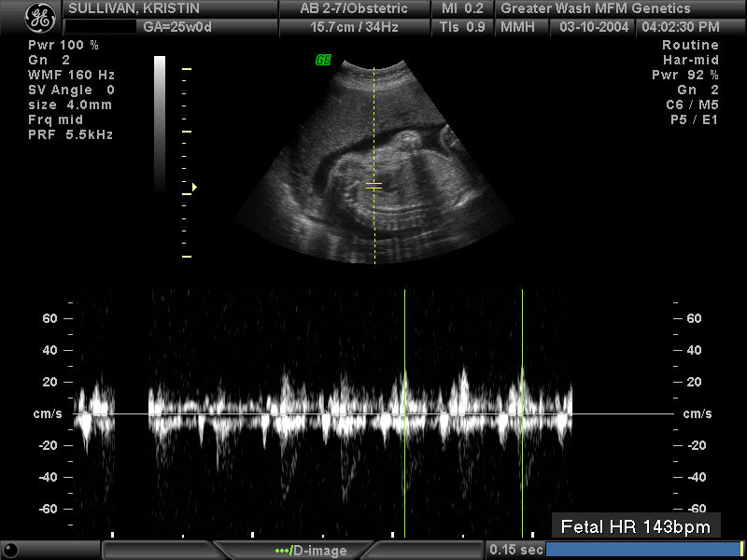Click the left velocity scale 20 label

coord(50,382)
